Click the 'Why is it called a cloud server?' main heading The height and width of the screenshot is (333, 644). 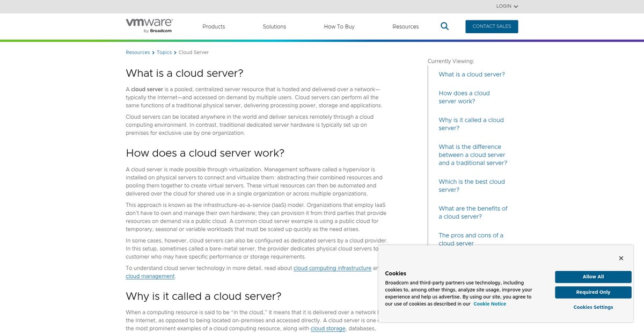[x=203, y=296]
